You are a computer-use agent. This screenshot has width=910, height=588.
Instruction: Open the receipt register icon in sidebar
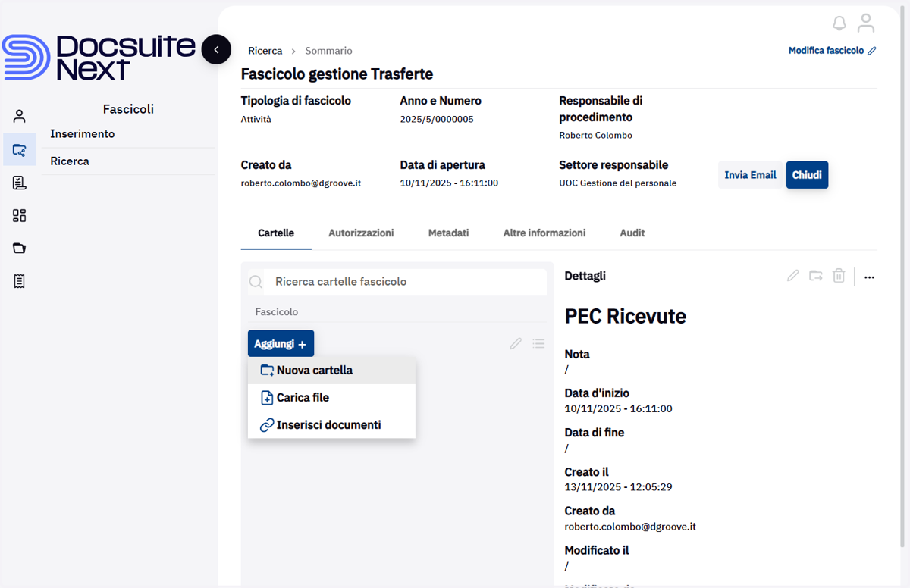20,281
